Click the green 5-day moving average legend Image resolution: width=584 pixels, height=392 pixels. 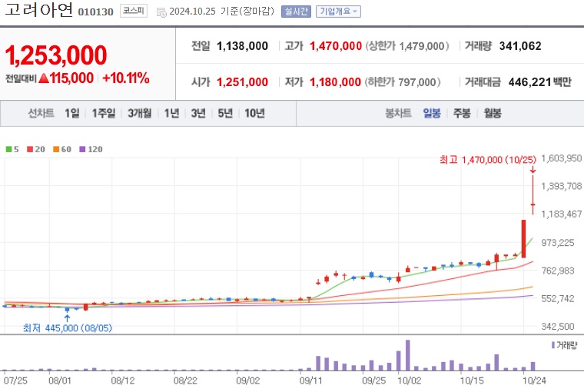click(x=12, y=149)
